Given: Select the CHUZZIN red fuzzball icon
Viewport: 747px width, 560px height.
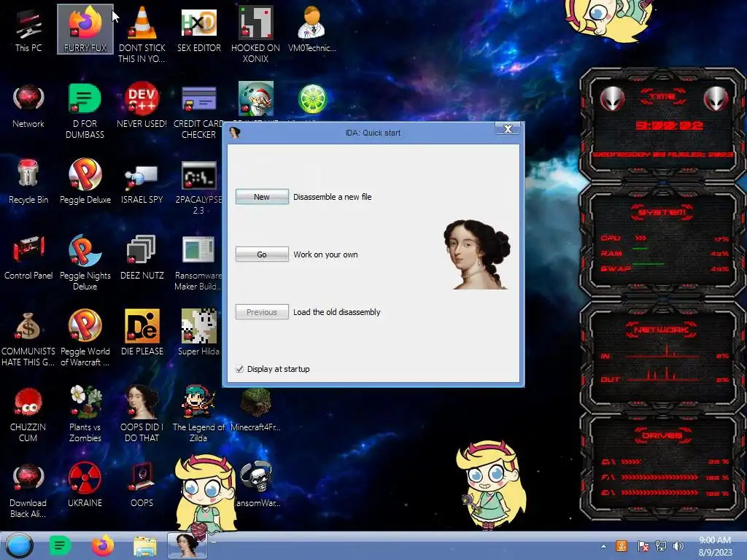Looking at the screenshot, I should (x=28, y=413).
